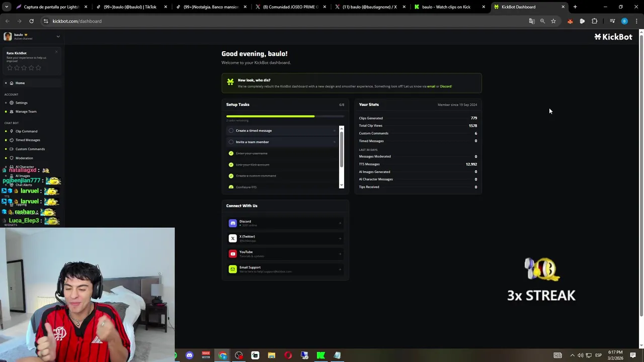The image size is (644, 362).
Task: Click the Google Translate icon in address bar
Action: (x=532, y=21)
